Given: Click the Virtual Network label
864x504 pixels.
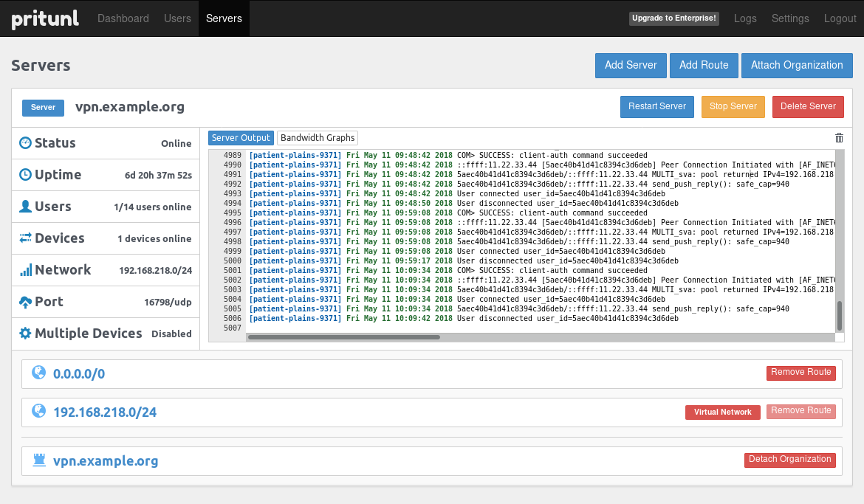Looking at the screenshot, I should [722, 412].
